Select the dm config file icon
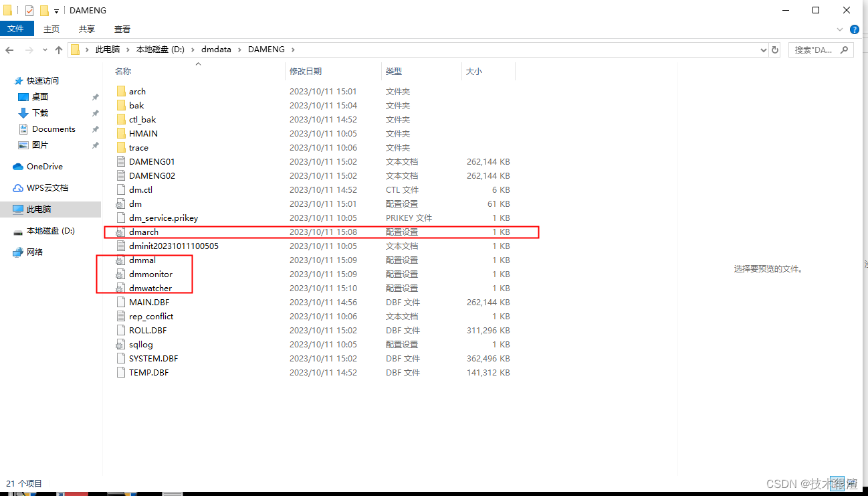Screen dimensions: 868x496 click(x=121, y=203)
